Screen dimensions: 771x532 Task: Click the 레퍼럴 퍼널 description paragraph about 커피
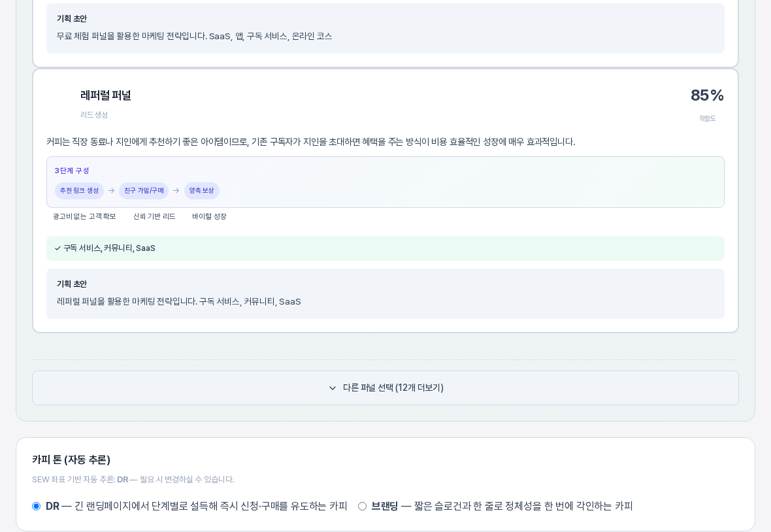pyautogui.click(x=311, y=142)
